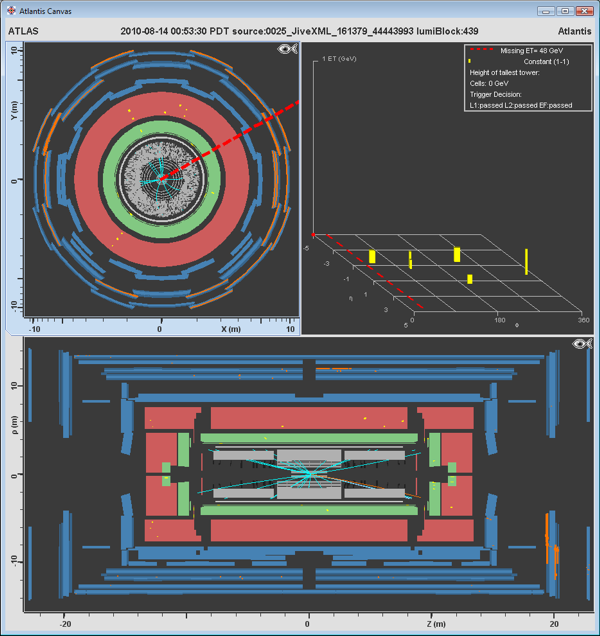Click the interaction point in the RhoZ view

(308, 470)
